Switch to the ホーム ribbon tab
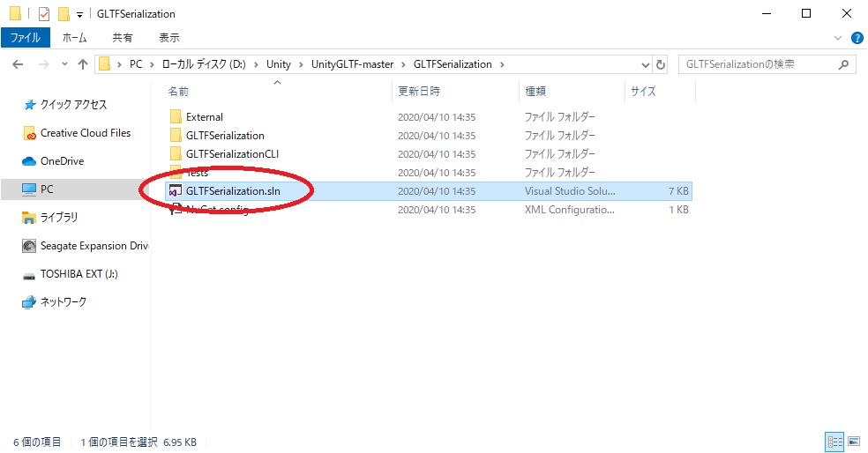 pos(74,38)
